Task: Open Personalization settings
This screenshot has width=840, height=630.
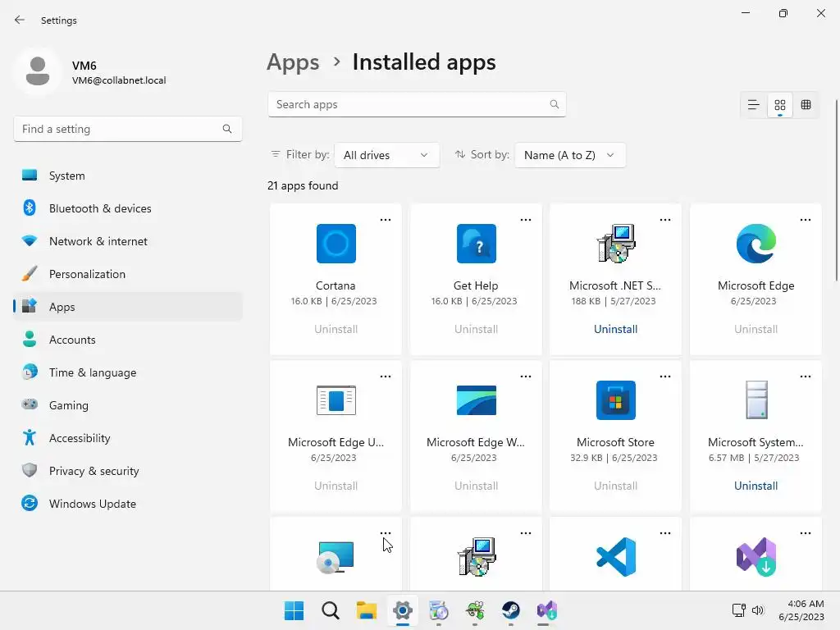Action: coord(127,274)
